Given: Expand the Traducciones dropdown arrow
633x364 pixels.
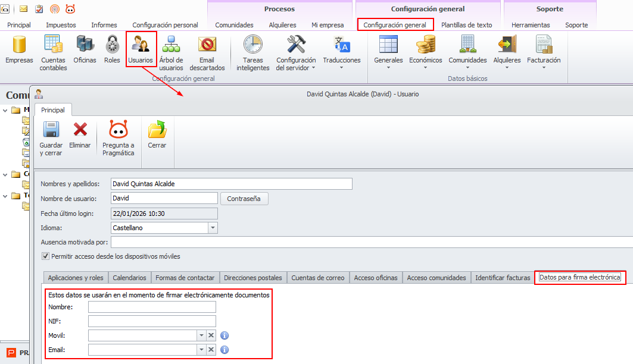Looking at the screenshot, I should click(342, 68).
